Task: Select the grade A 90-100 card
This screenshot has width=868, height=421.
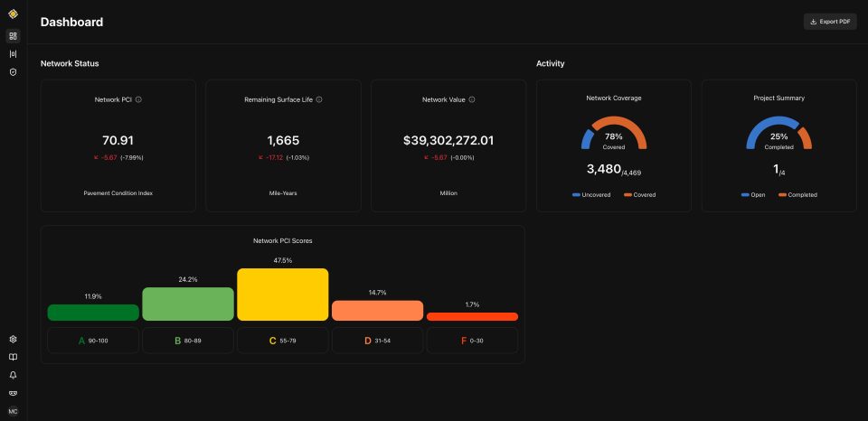Action: pyautogui.click(x=93, y=341)
